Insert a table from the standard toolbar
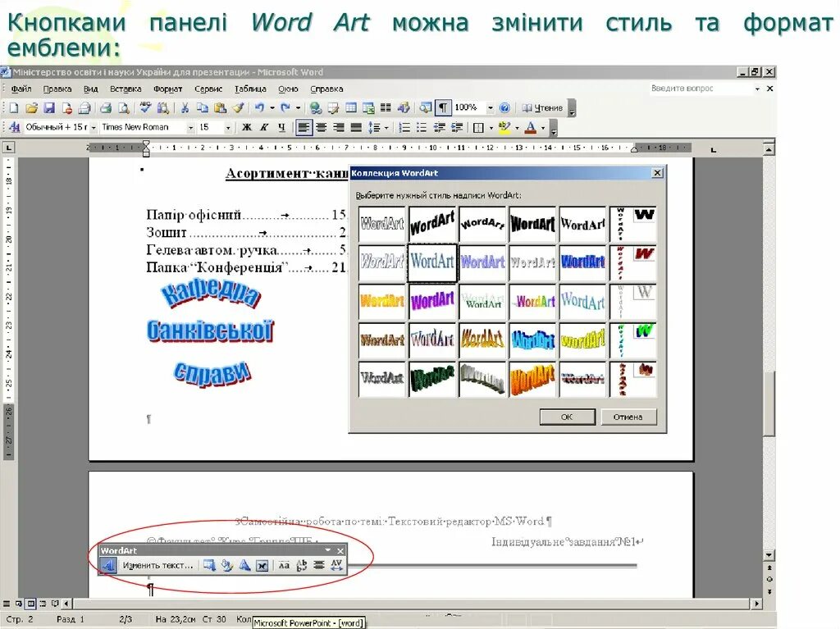Image resolution: width=840 pixels, height=629 pixels. (351, 107)
